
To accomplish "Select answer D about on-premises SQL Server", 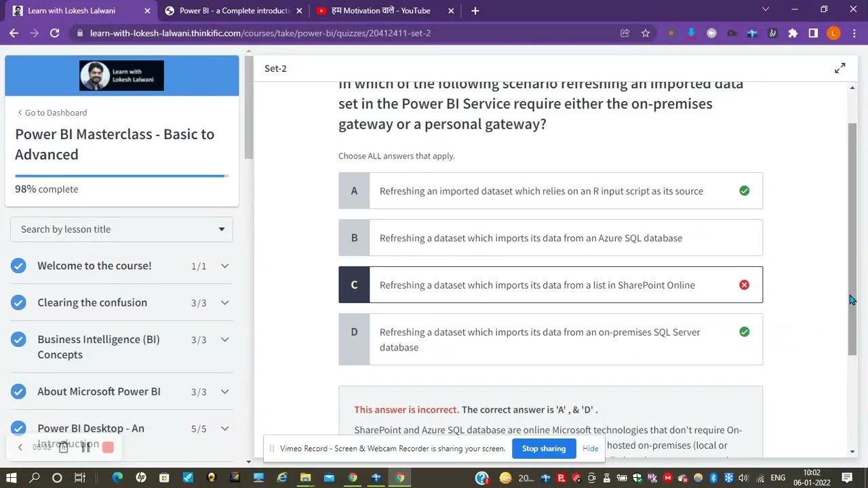I will click(551, 340).
